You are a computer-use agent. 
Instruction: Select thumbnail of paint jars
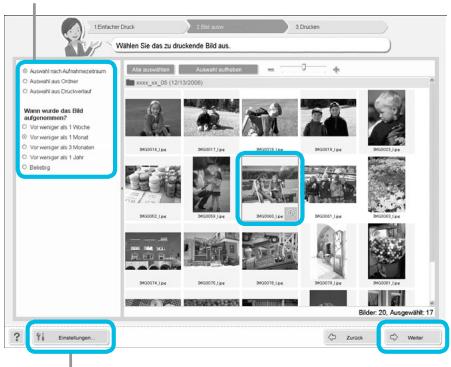point(153,184)
